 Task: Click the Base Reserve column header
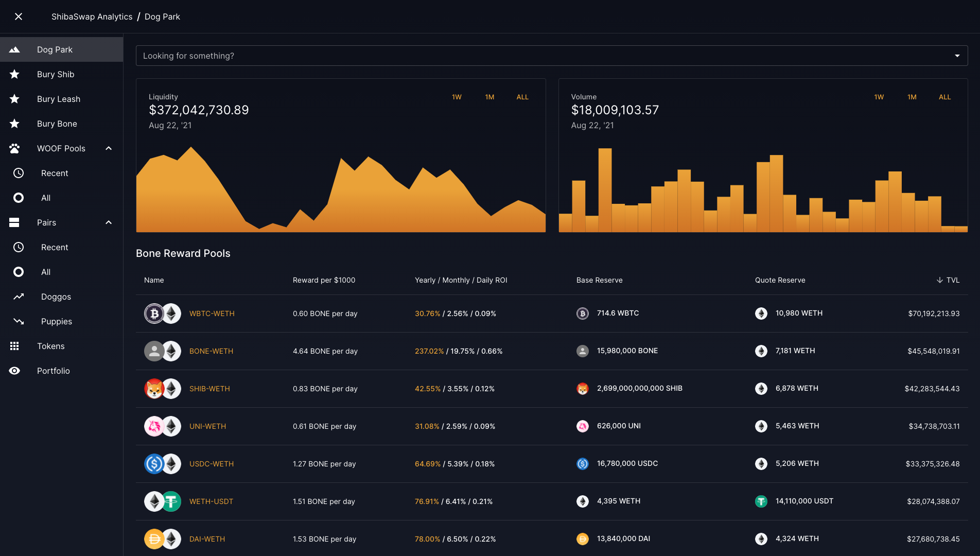coord(599,280)
